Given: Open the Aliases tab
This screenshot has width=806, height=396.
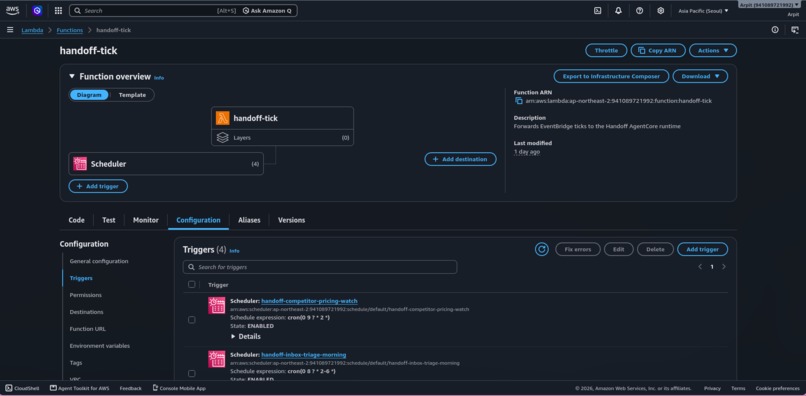Looking at the screenshot, I should coord(249,220).
